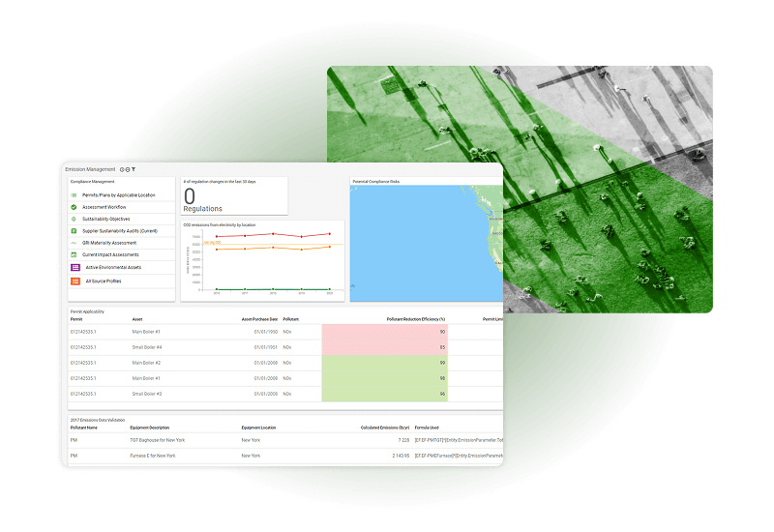774x532 pixels.
Task: Click the Current Impact Assessments icon
Action: tap(74, 254)
